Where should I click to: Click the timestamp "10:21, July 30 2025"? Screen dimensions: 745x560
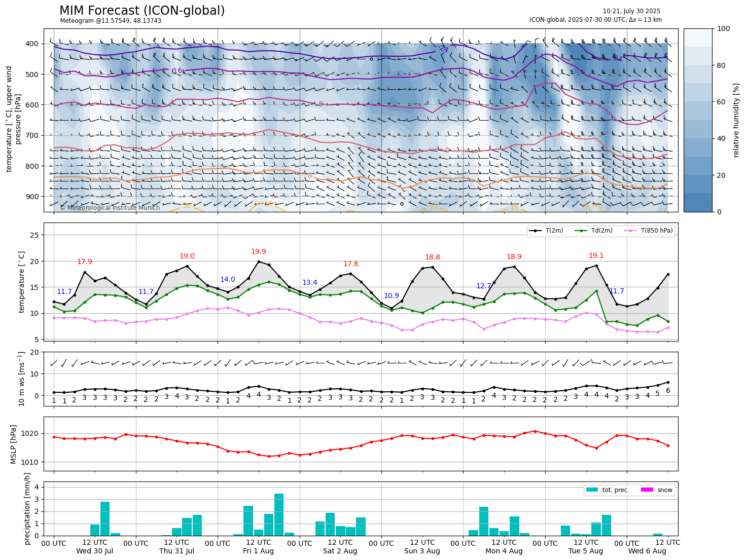631,11
